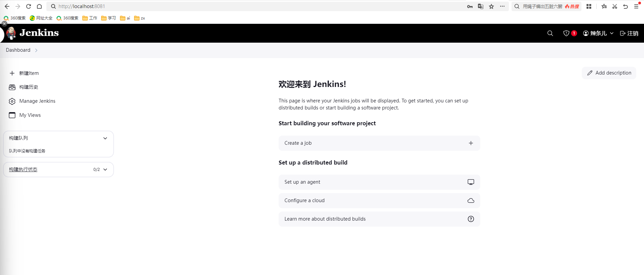Click the Add description button
This screenshot has height=275, width=644.
click(609, 73)
